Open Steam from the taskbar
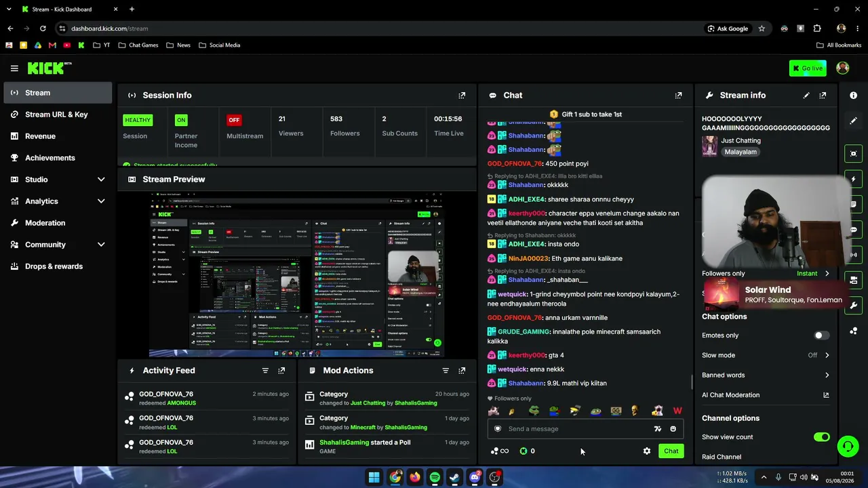 click(454, 477)
